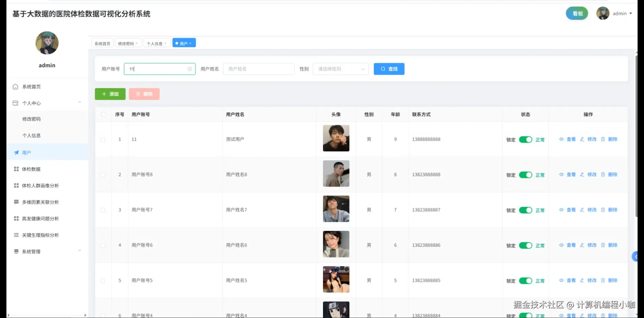Click the 个人中心 card icon in sidebar
Screen dimensions: 644x318
click(15, 103)
